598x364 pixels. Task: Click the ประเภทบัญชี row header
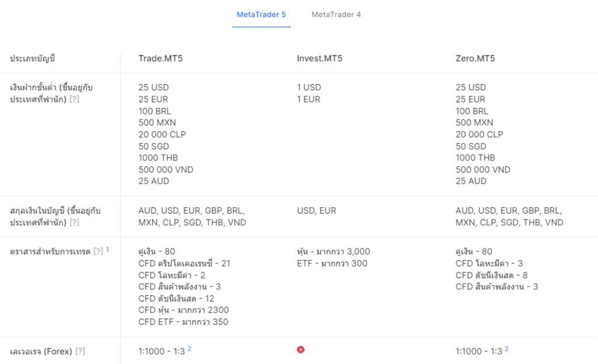[x=33, y=58]
